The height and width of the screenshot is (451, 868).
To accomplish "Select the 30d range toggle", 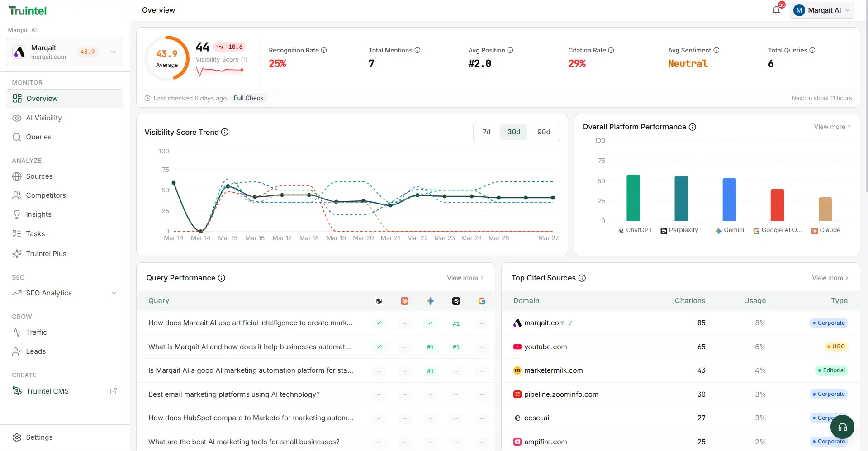I will pyautogui.click(x=513, y=132).
